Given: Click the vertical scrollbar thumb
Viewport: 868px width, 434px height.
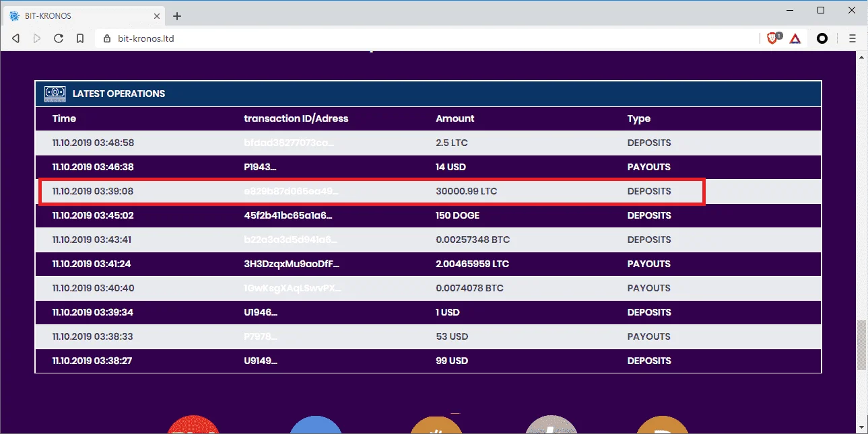Looking at the screenshot, I should click(862, 346).
